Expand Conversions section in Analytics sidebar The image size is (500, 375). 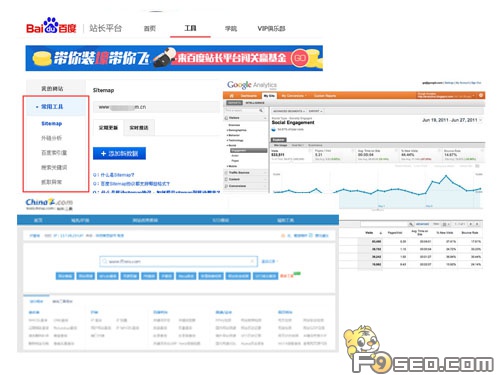246,186
